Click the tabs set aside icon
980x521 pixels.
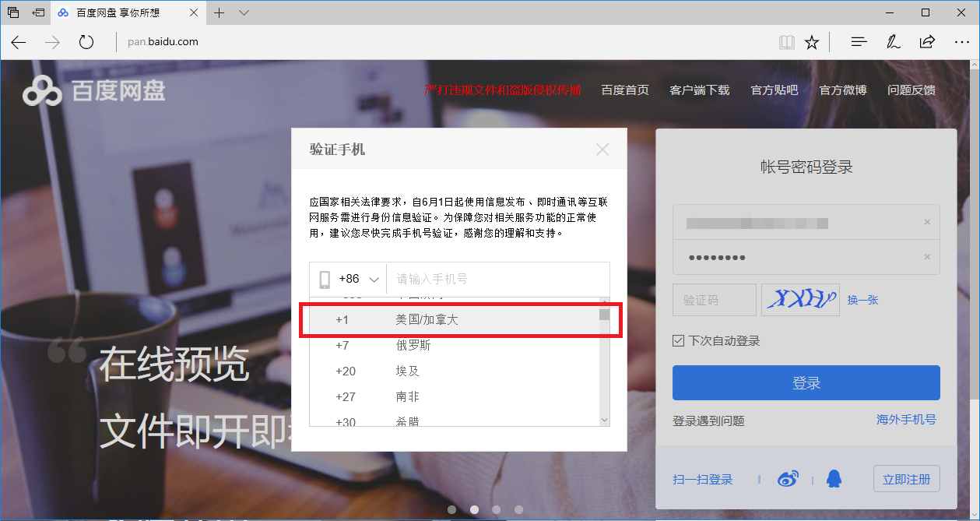(x=13, y=12)
